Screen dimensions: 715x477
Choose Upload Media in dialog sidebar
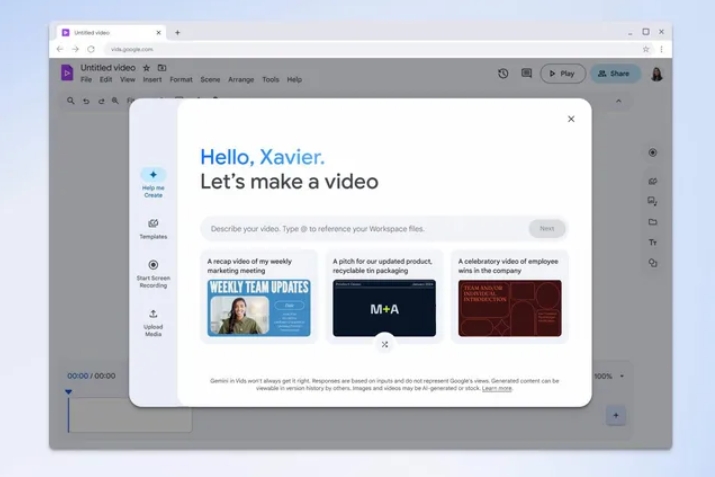[153, 323]
